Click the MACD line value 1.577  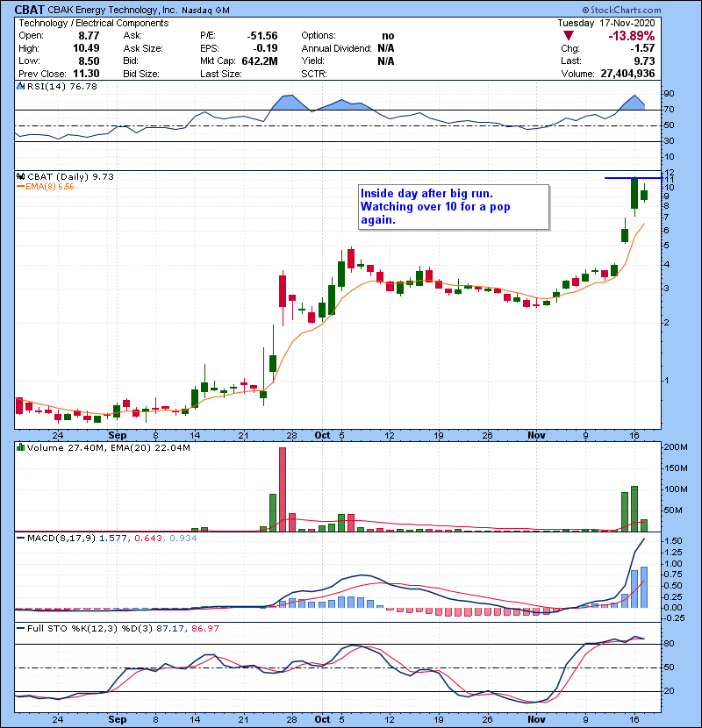coord(112,539)
